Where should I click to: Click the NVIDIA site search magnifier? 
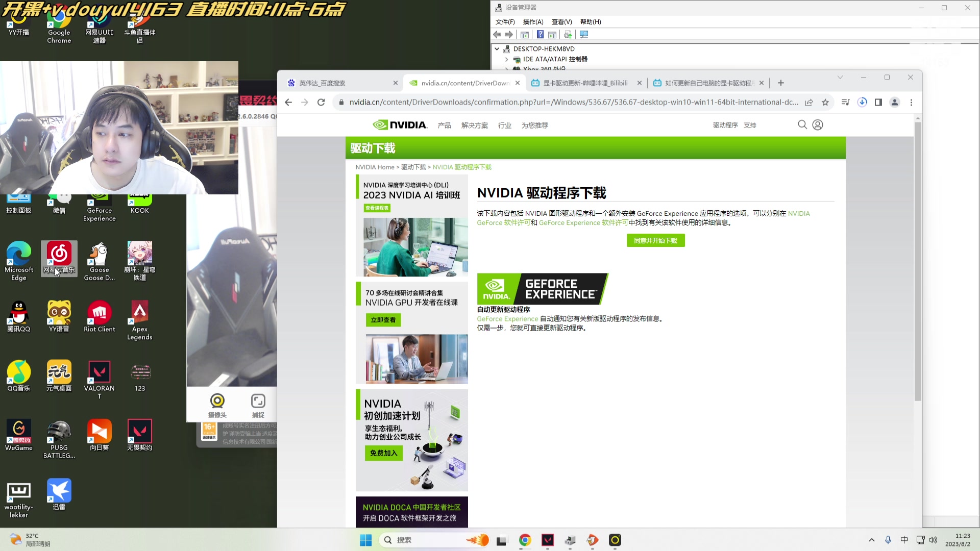[802, 125]
